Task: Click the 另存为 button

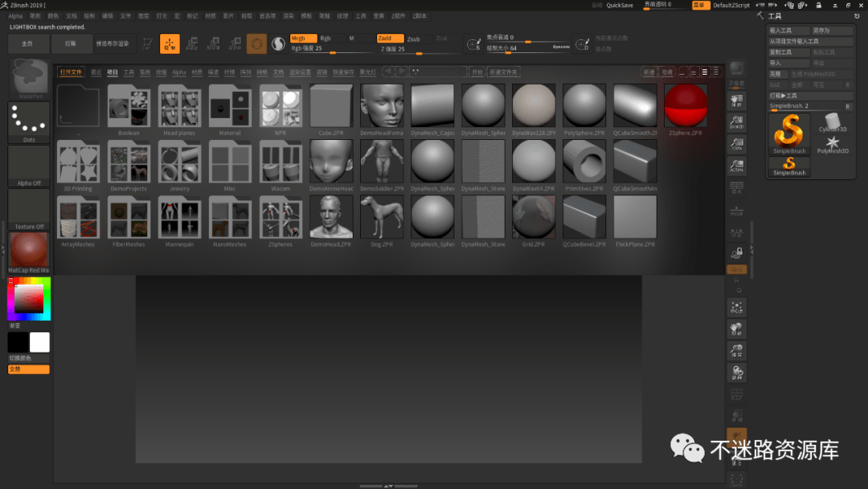Action: 832,31
